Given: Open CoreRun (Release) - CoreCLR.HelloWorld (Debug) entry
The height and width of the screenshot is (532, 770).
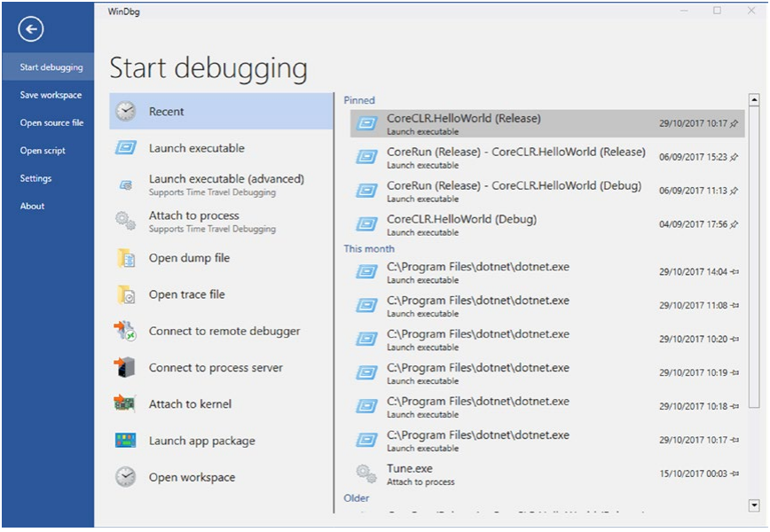Looking at the screenshot, I should tap(547, 191).
